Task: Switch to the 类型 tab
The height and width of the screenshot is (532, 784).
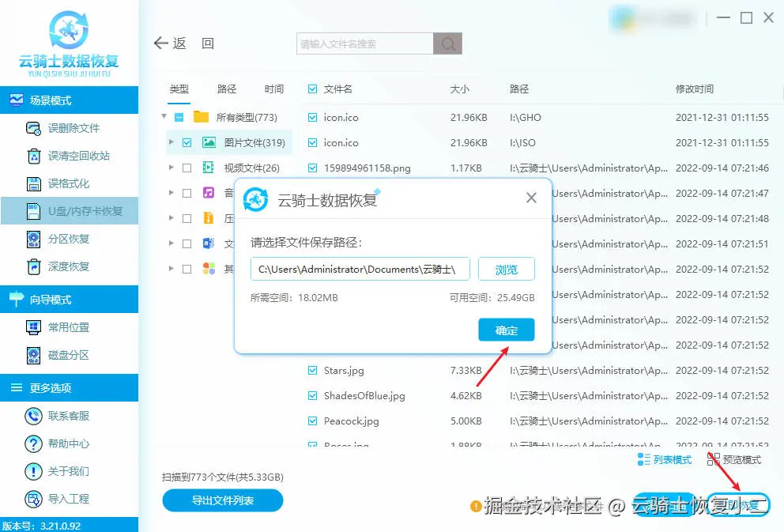Action: click(x=179, y=89)
